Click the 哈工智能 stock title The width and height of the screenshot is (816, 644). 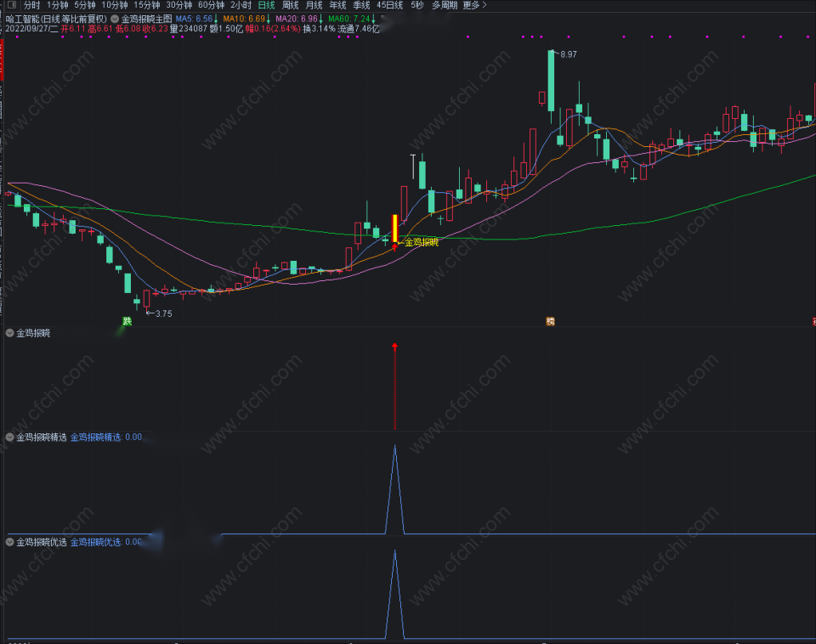click(56, 19)
